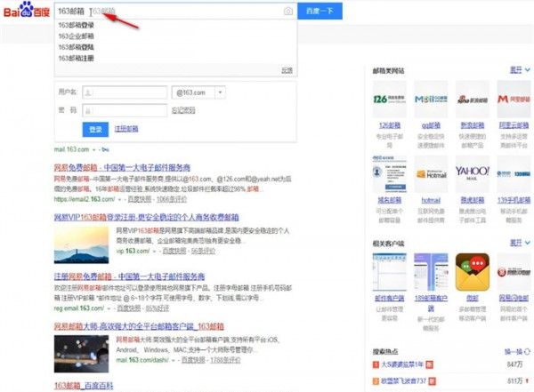Click the refresh icon beside 换一换
The image size is (534, 392).
[527, 351]
